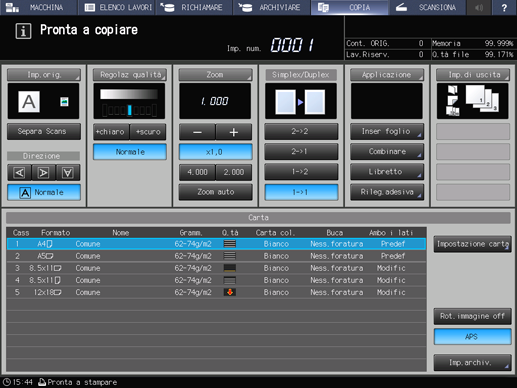Select 2->1 duplex mode
Image resolution: width=517 pixels, height=388 pixels.
301,152
